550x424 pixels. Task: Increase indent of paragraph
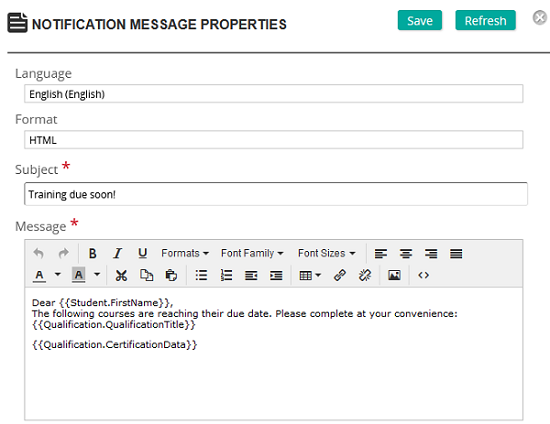click(x=276, y=276)
